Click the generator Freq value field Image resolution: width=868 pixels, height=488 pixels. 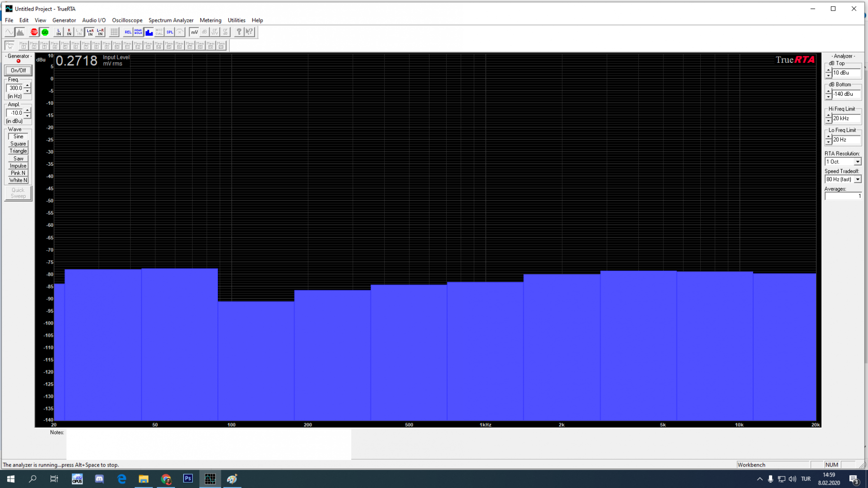(x=15, y=88)
